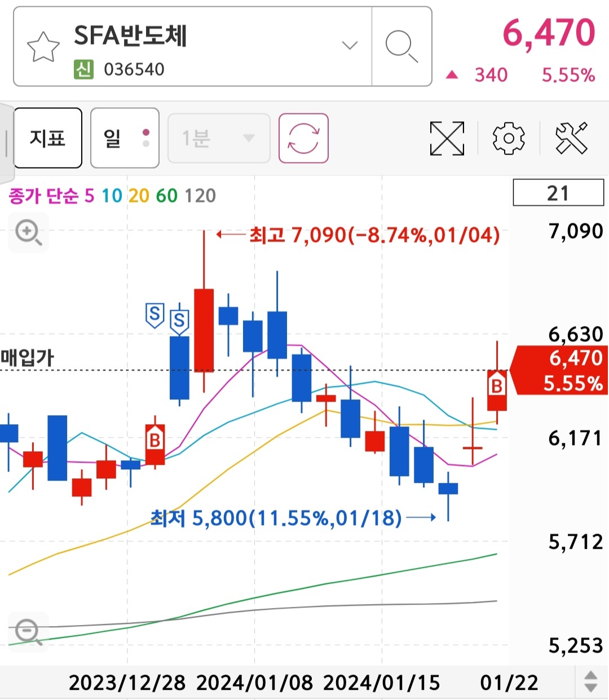Click the 2024/01/15 date axis label
609x700 pixels.
(382, 683)
